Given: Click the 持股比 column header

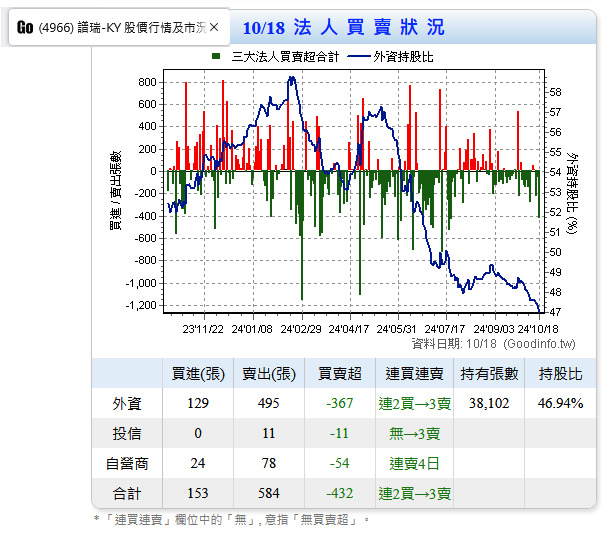Looking at the screenshot, I should click(x=560, y=373).
